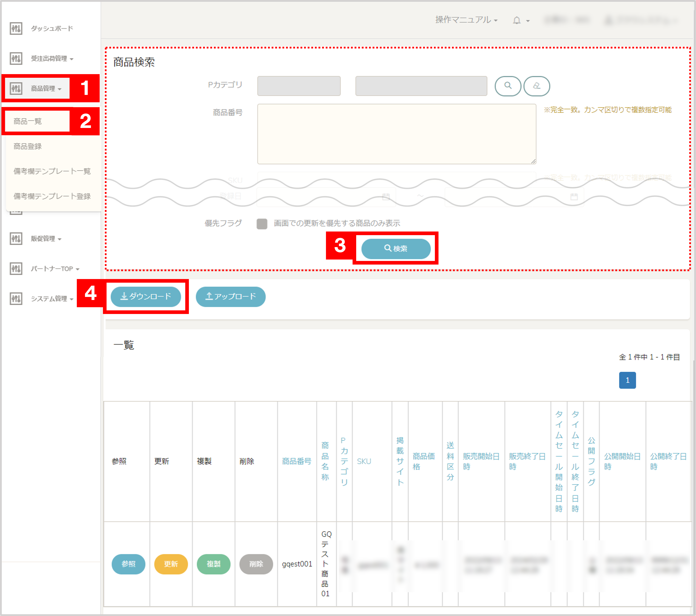Open the ダッシュボード menu item
Screen dimensions: 696x616
coord(52,28)
